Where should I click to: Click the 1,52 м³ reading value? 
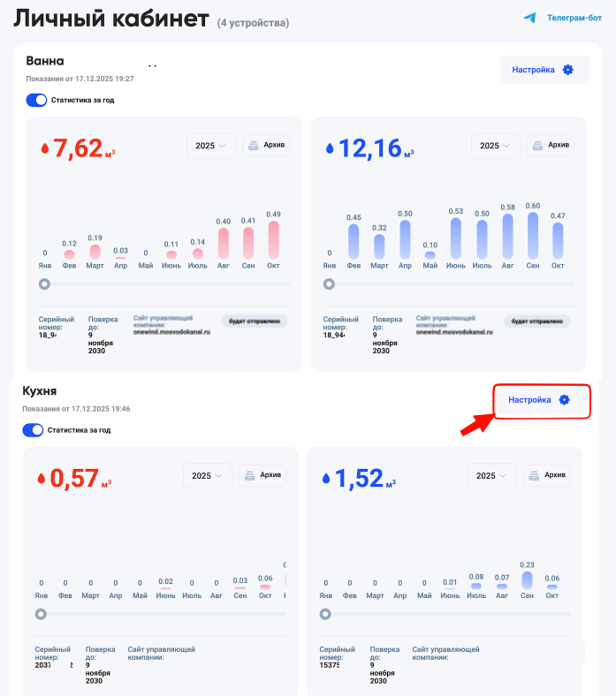click(x=365, y=479)
